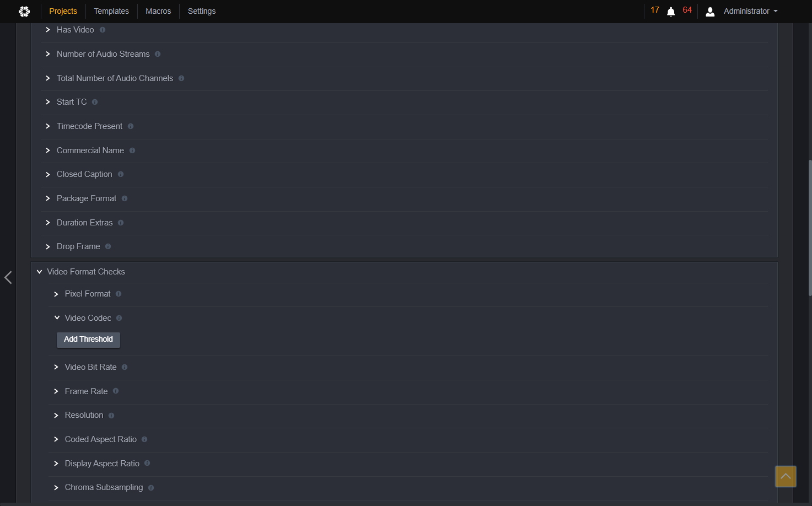Click the page vertical scrollbar
The image size is (812, 506).
[x=809, y=228]
